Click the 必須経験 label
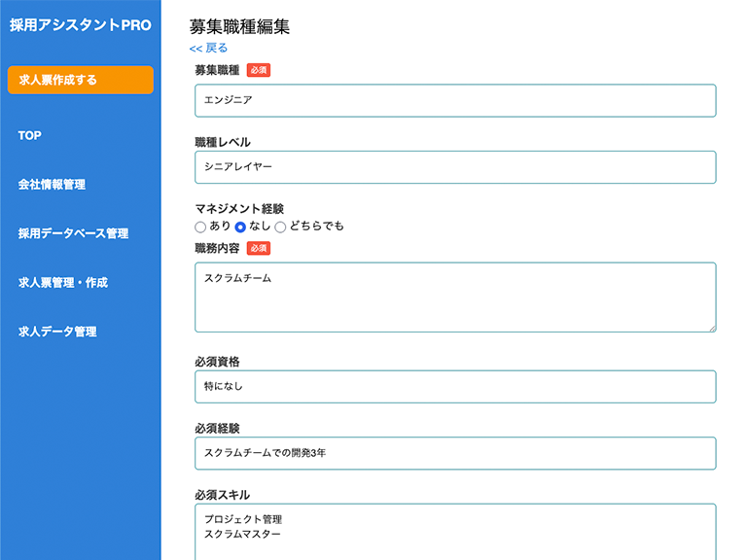The height and width of the screenshot is (560, 747). click(x=217, y=428)
